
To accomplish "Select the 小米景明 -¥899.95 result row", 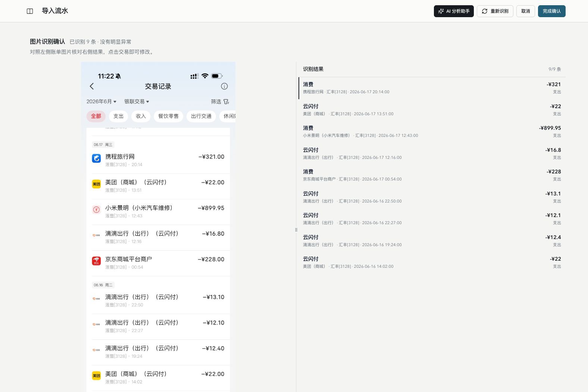I will point(432,131).
